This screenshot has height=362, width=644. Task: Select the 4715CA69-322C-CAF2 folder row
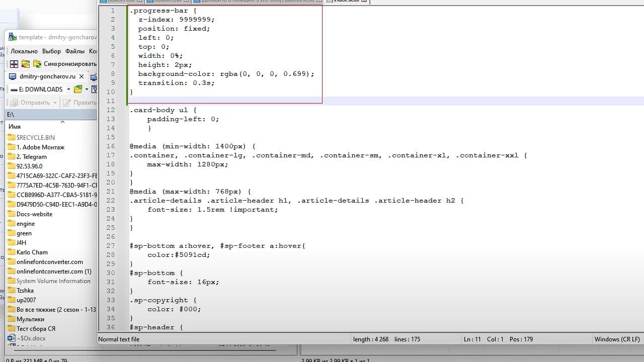click(x=51, y=175)
